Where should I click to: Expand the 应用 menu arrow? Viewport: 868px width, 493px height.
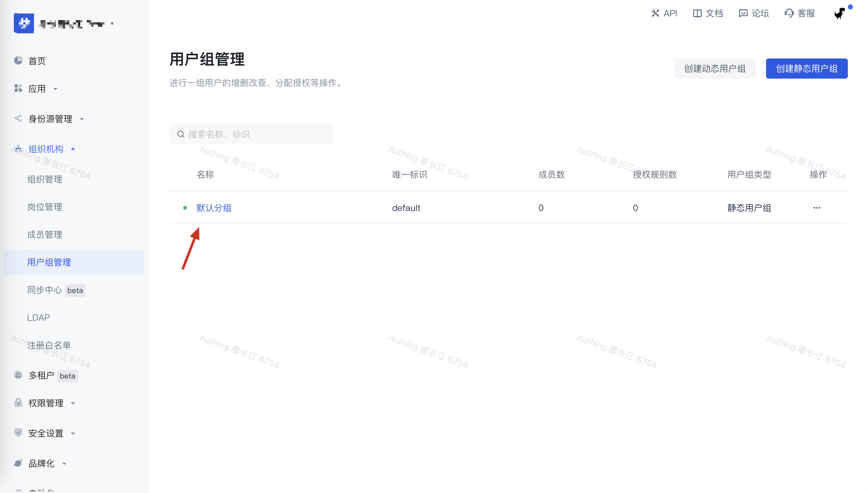click(56, 89)
